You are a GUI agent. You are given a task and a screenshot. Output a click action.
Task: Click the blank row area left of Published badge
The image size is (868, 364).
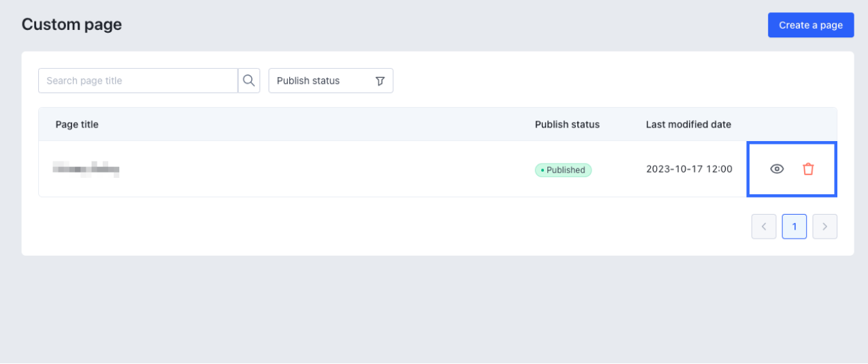point(327,169)
